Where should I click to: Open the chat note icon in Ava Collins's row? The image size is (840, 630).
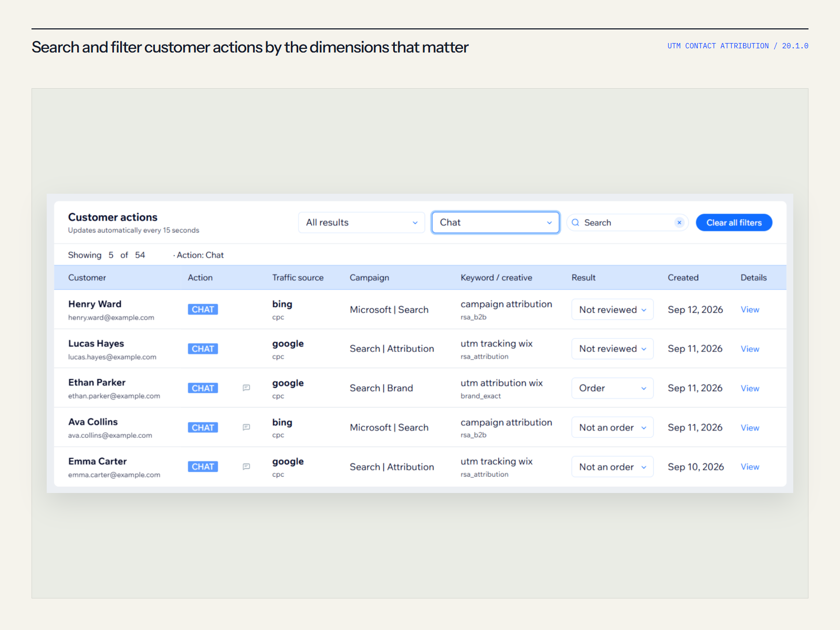(x=246, y=427)
